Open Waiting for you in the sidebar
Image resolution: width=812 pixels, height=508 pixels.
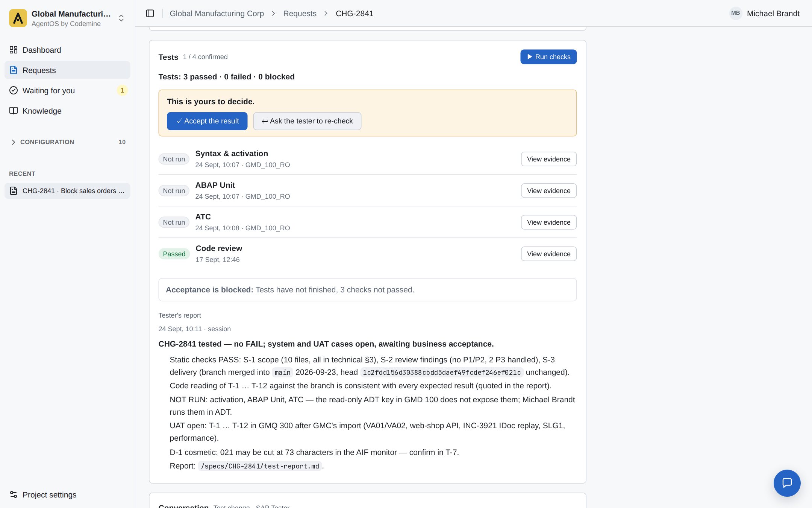[67, 90]
